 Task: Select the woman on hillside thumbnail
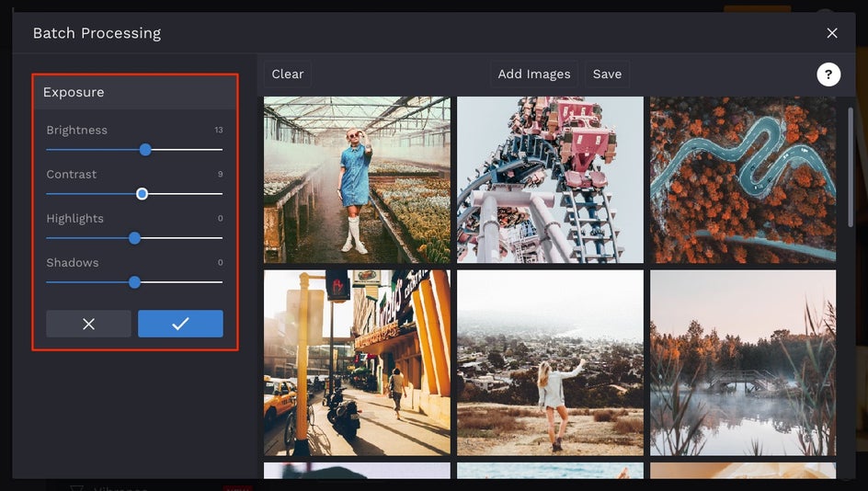(550, 362)
